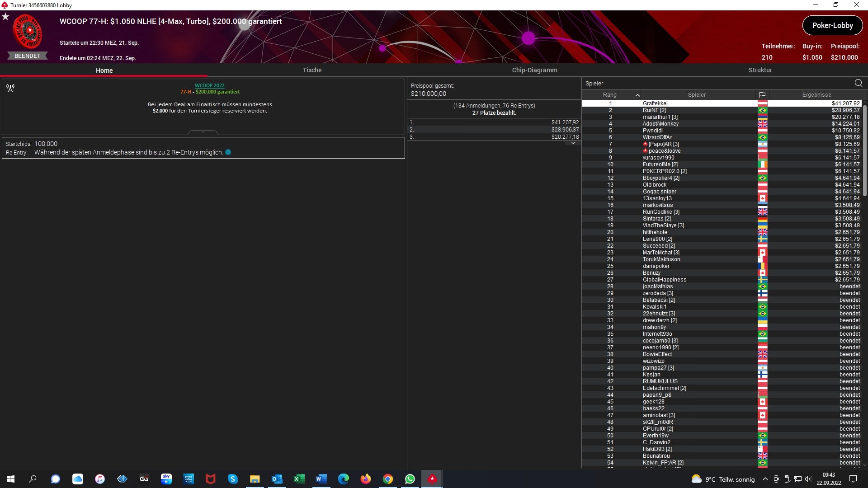Open Microsoft Edge from the taskbar
868x488 pixels.
click(344, 479)
